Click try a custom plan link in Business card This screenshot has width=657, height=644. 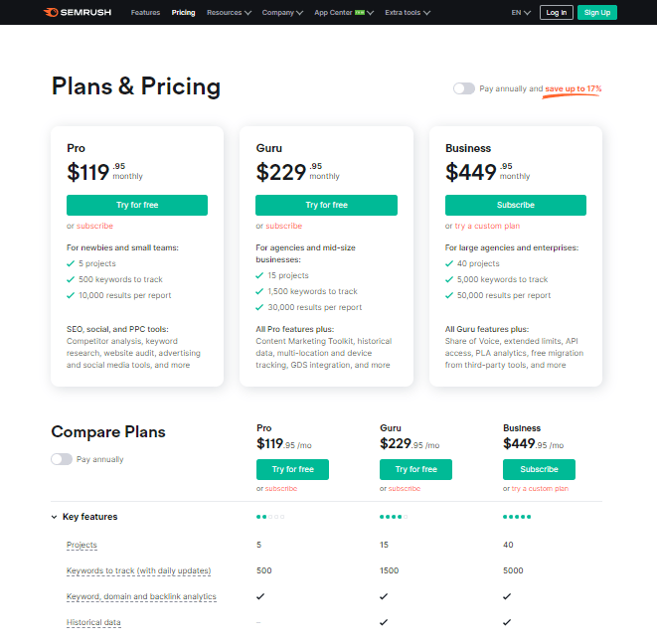[487, 226]
